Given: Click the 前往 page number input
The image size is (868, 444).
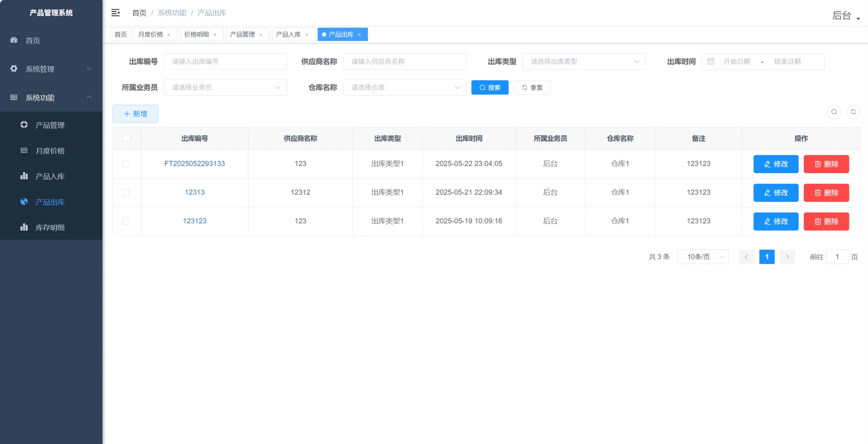Looking at the screenshot, I should (838, 257).
